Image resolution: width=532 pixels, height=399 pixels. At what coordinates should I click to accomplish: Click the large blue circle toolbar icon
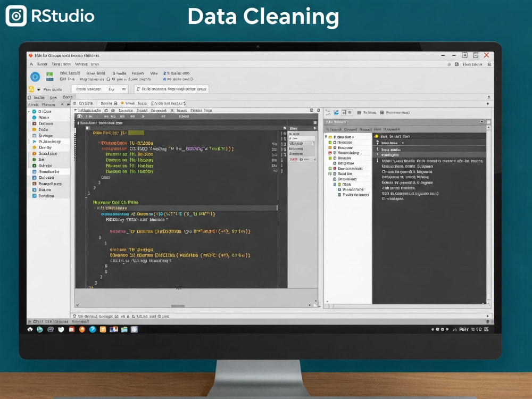[35, 77]
